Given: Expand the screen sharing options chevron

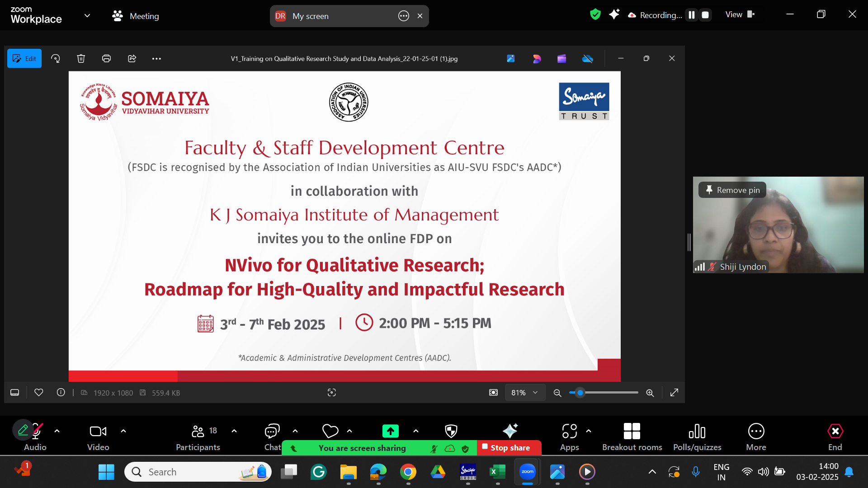Looking at the screenshot, I should tap(415, 431).
